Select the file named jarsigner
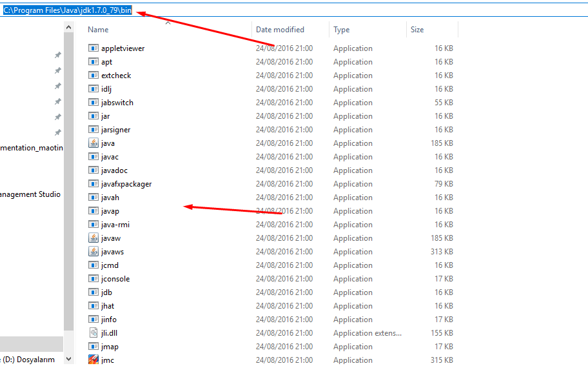 pyautogui.click(x=115, y=130)
